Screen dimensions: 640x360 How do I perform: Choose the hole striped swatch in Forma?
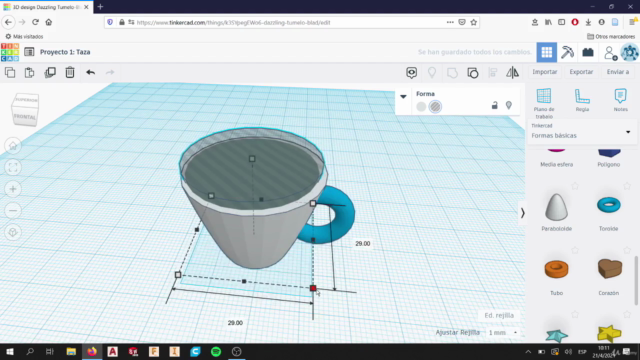pyautogui.click(x=436, y=107)
